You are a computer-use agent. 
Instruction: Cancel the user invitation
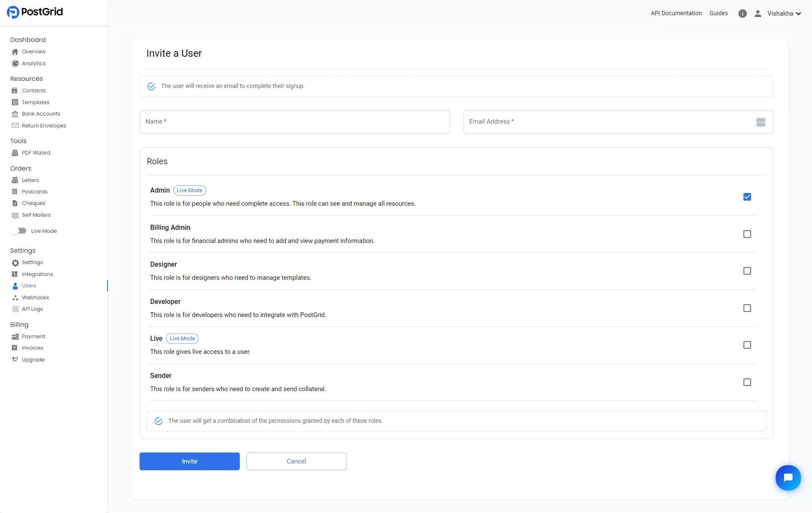click(296, 461)
